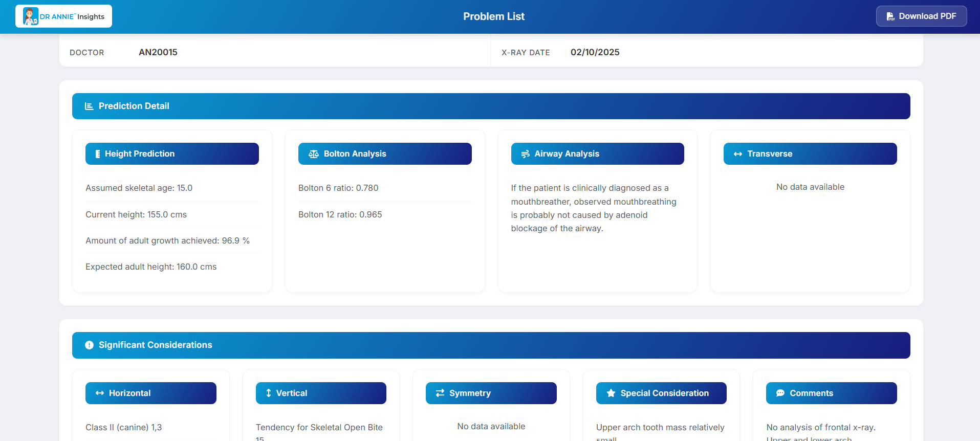Click 'Bolton 12 ratio: 0.965' text
The height and width of the screenshot is (441, 980).
coord(340,215)
